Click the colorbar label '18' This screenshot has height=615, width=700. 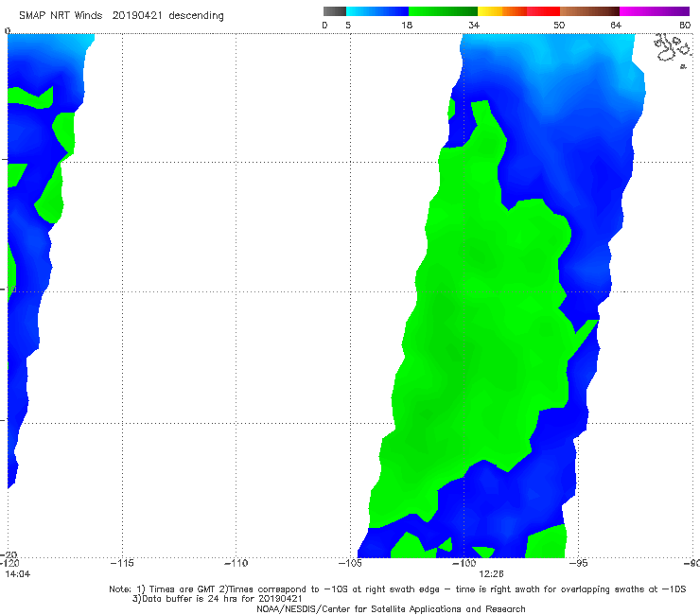coord(406,25)
